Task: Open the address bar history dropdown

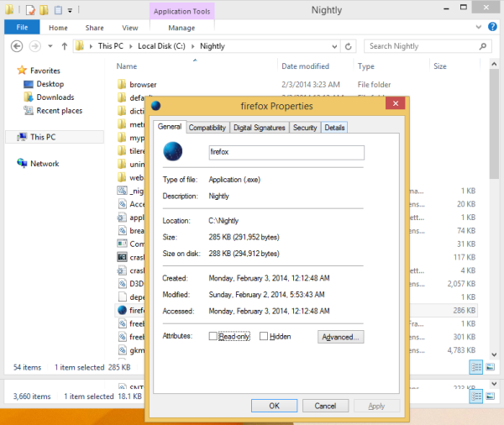Action: point(334,46)
